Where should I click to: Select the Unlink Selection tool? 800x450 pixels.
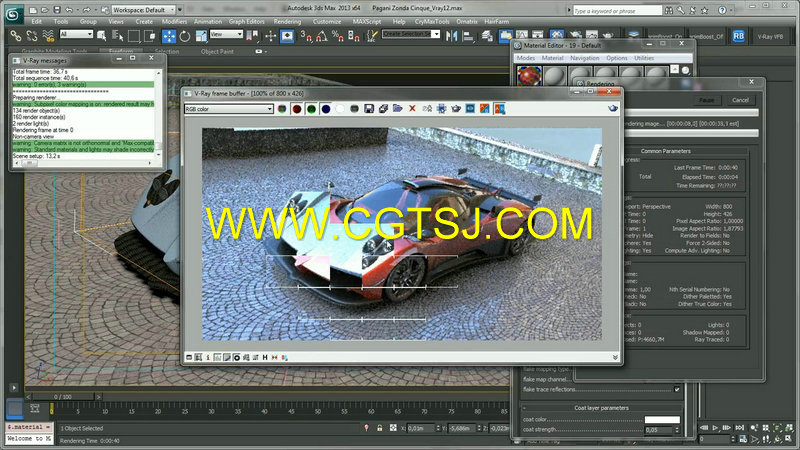pos(32,36)
